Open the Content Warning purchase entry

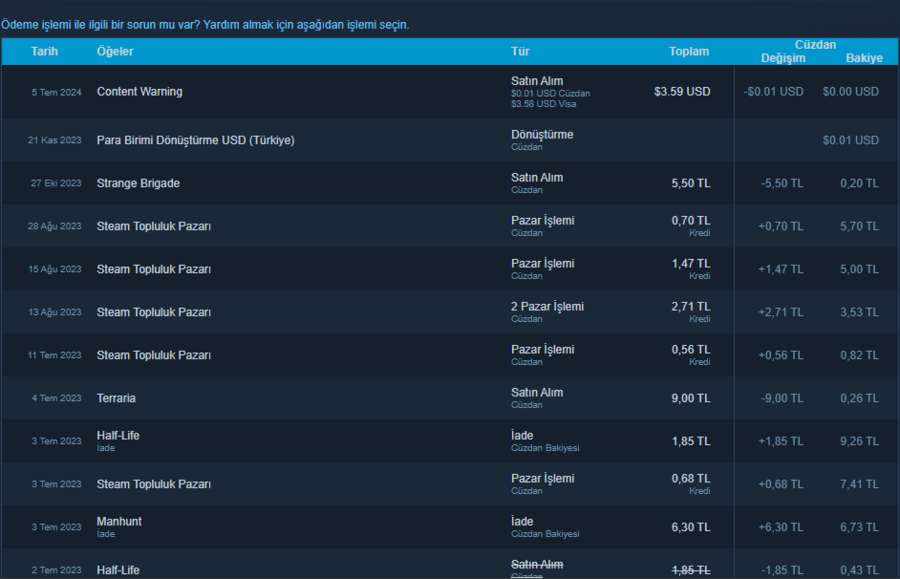tap(139, 92)
